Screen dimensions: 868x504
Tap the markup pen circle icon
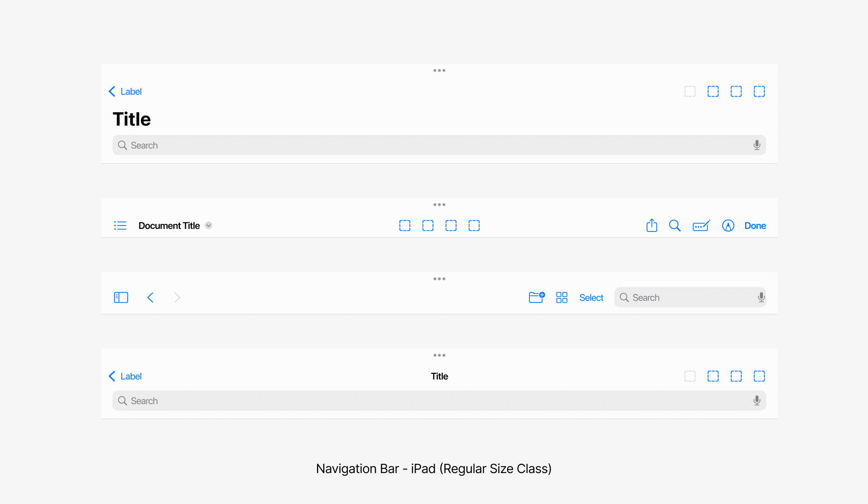pos(728,226)
